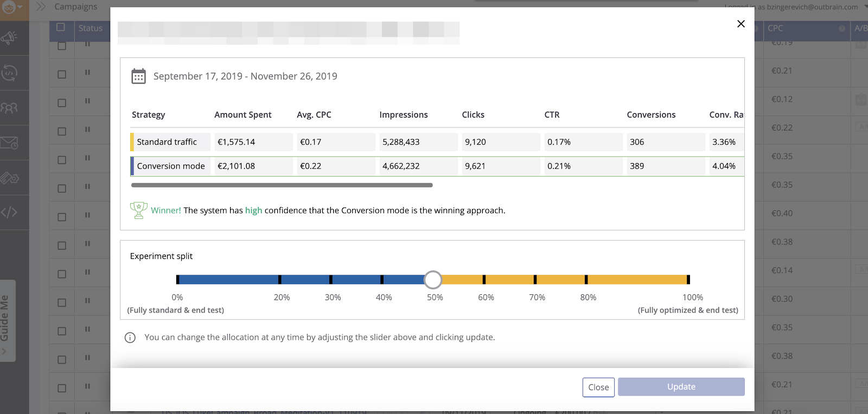Click the conversions code-sync sidebar icon

9,73
